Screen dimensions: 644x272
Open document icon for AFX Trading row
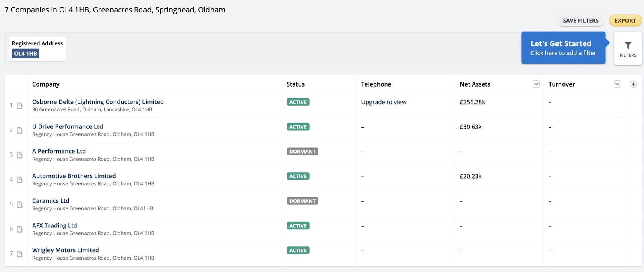(19, 229)
